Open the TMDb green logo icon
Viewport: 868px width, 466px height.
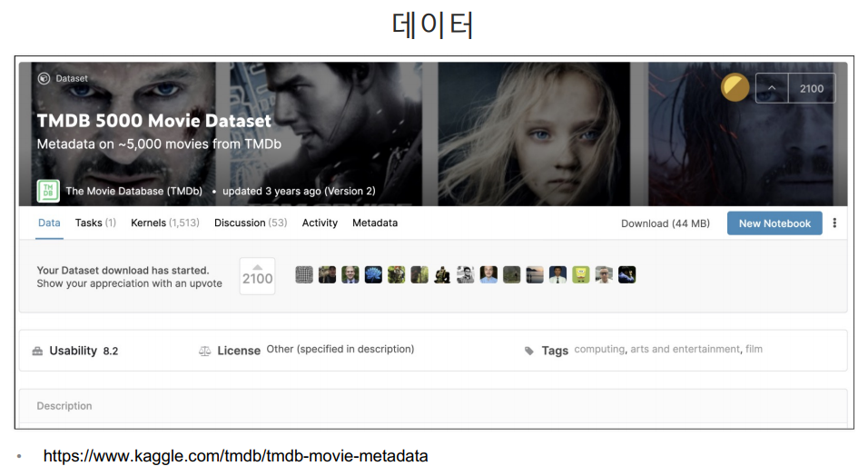pyautogui.click(x=48, y=191)
